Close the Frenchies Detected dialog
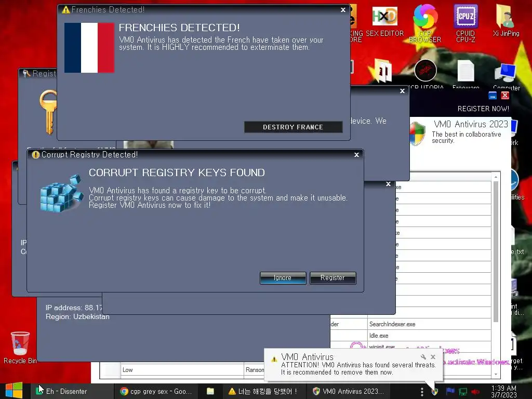The image size is (532, 399). [x=343, y=10]
